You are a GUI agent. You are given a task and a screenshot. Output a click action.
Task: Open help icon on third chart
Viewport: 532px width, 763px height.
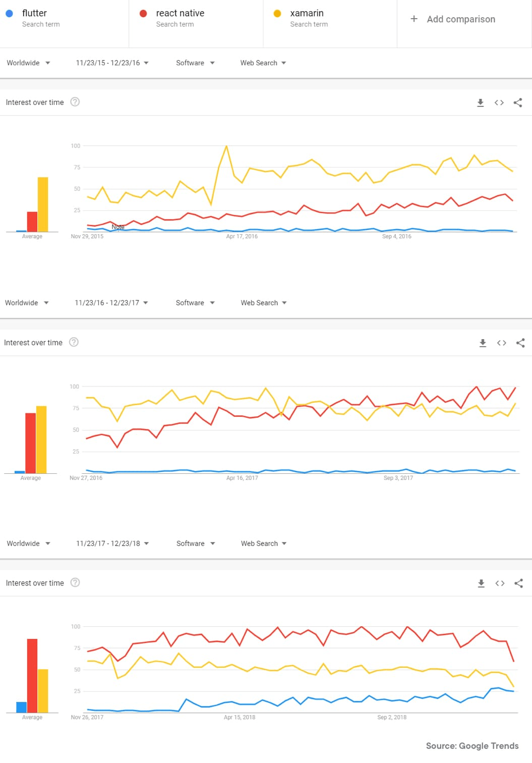[75, 583]
